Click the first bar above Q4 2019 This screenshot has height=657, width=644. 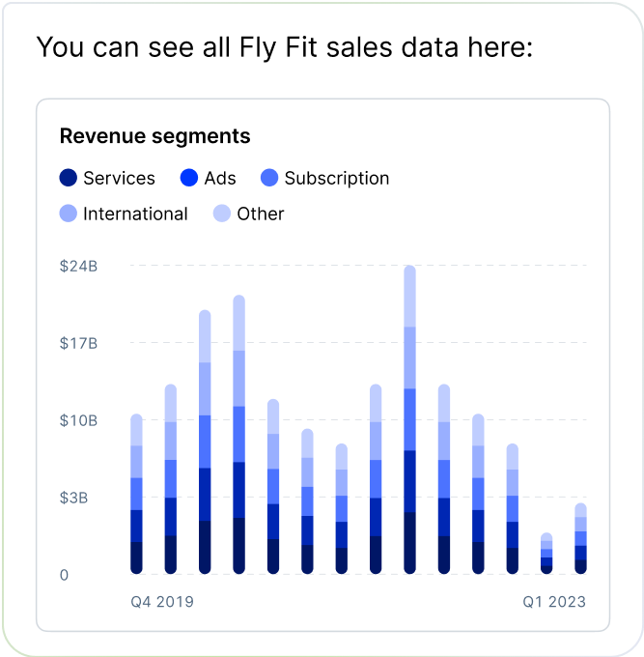136,493
